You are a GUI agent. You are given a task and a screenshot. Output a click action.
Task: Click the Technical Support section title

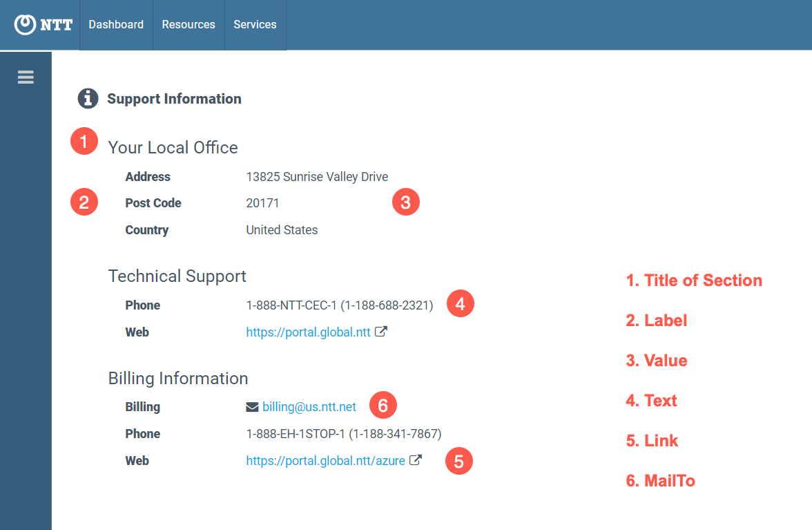pyautogui.click(x=177, y=276)
